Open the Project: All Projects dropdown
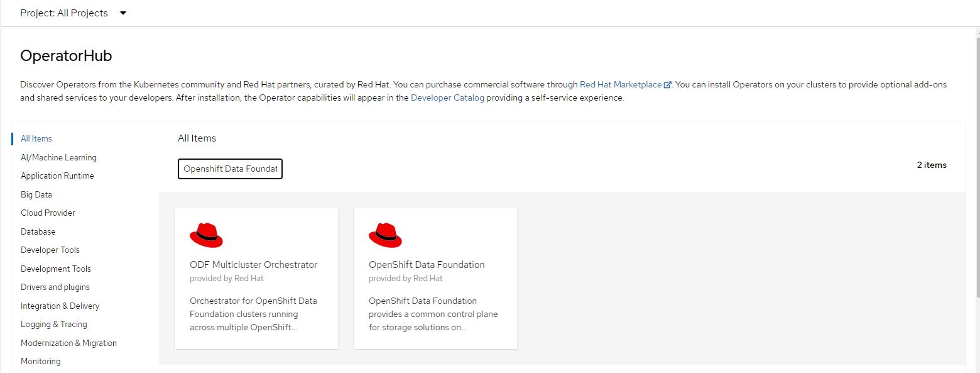This screenshot has height=373, width=980. point(73,13)
